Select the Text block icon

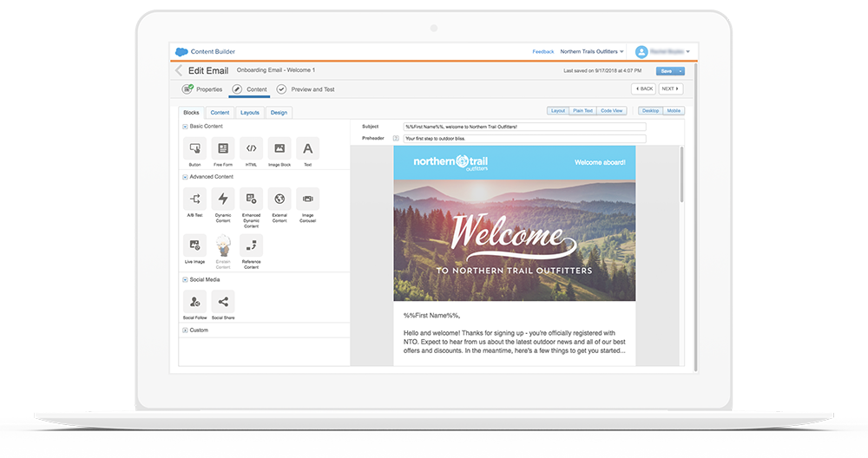coord(308,148)
